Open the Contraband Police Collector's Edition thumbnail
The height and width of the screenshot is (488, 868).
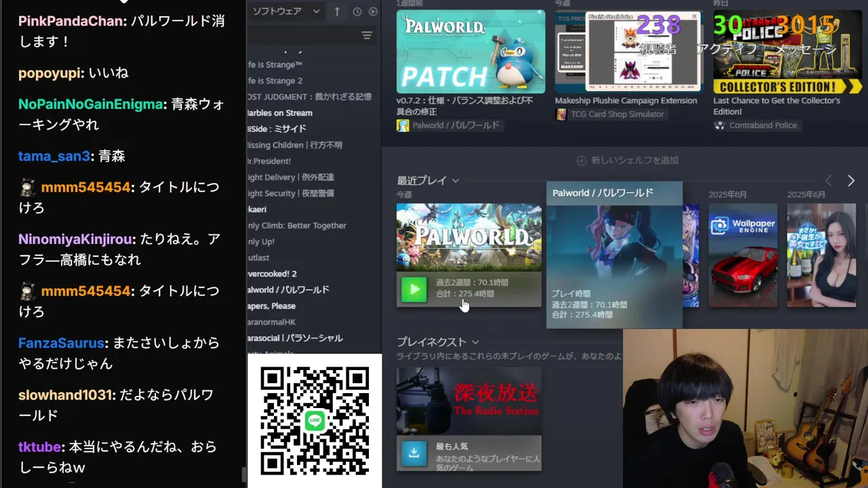pos(788,51)
